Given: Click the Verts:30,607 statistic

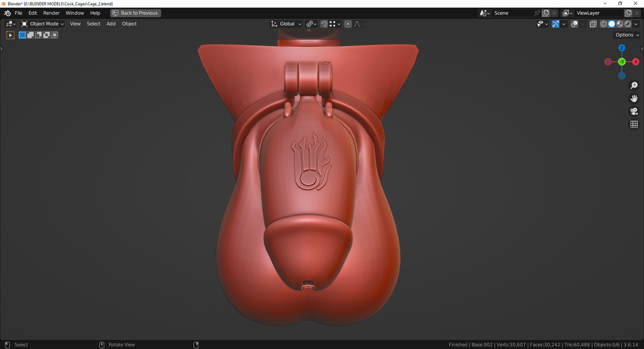Looking at the screenshot, I should [x=511, y=344].
